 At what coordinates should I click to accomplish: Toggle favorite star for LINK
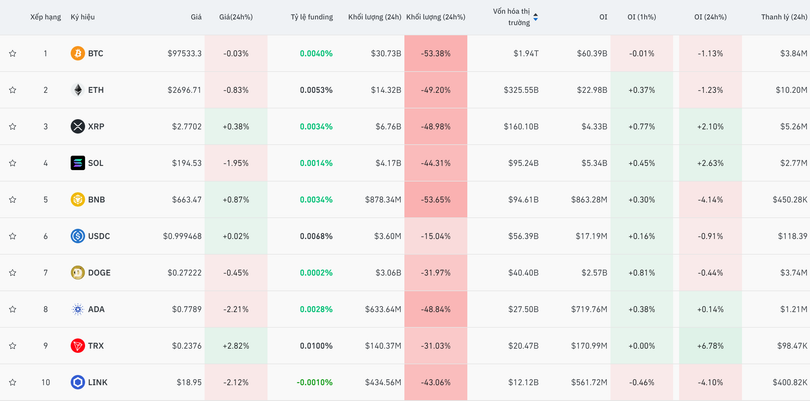[x=12, y=382]
